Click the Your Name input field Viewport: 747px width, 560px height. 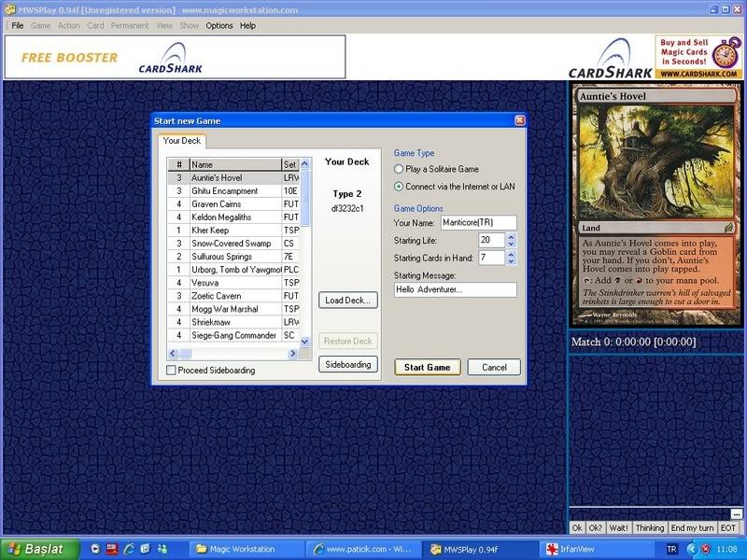coord(478,222)
